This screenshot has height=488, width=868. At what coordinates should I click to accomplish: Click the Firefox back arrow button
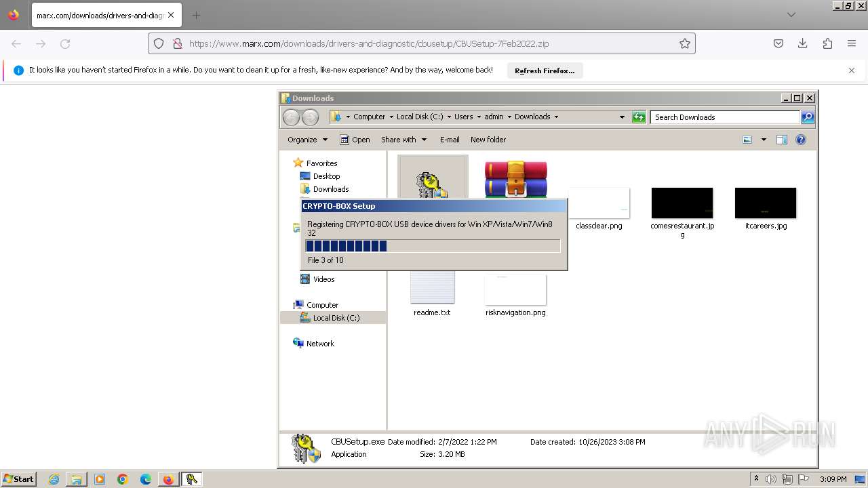click(x=16, y=43)
